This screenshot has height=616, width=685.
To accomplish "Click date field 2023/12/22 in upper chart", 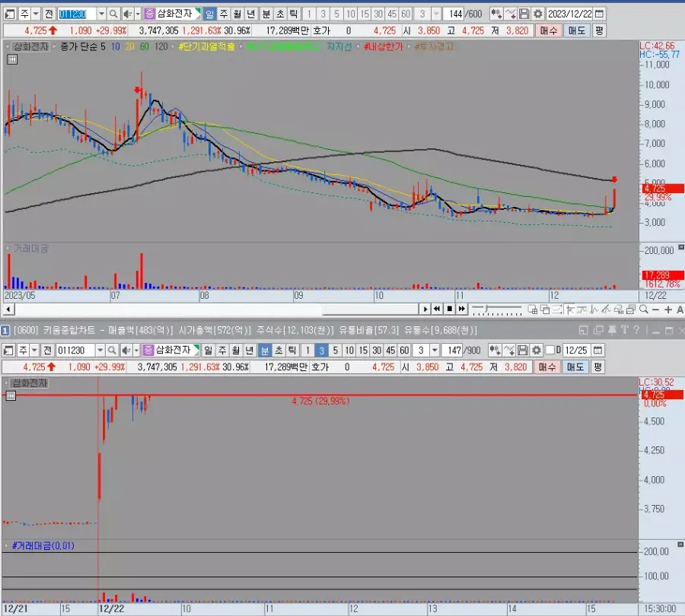I will (569, 14).
